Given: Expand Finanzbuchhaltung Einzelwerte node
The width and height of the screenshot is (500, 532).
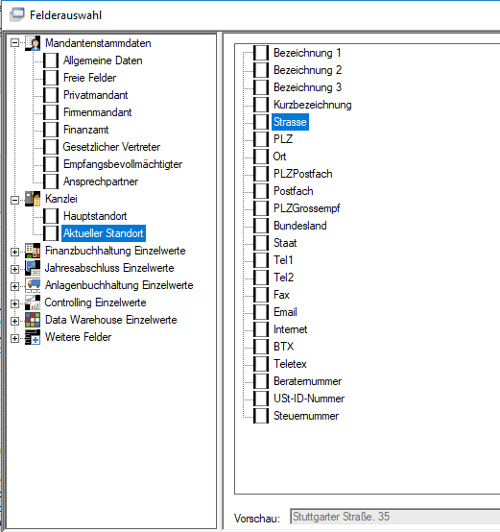Looking at the screenshot, I should [15, 252].
